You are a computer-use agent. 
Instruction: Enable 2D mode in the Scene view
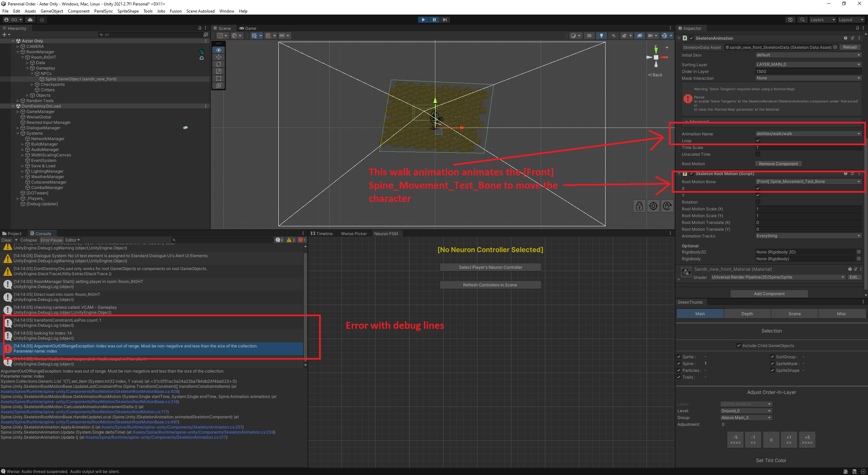[589, 35]
